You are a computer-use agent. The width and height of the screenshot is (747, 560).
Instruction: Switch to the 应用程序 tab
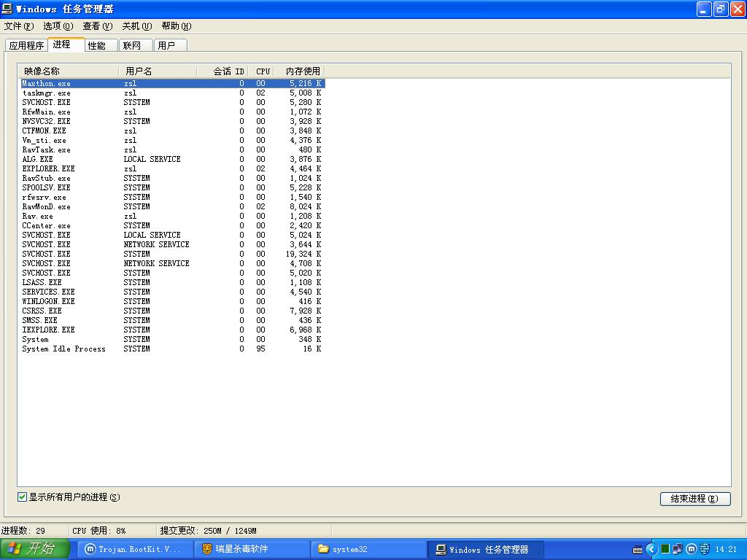point(26,45)
